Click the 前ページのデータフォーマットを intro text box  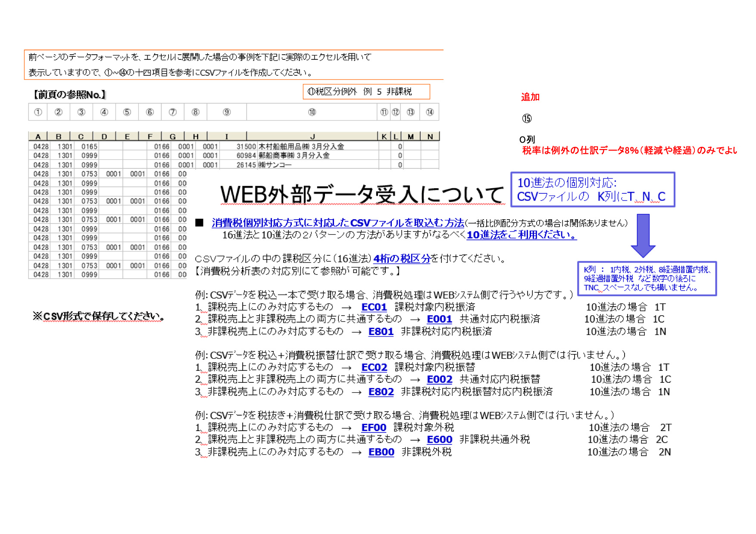click(234, 65)
